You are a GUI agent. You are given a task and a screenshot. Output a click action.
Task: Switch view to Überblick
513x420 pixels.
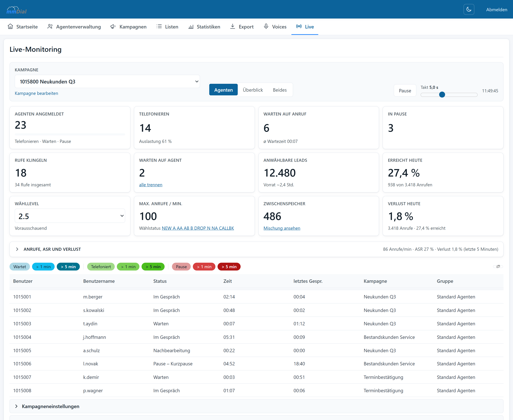[x=253, y=90]
